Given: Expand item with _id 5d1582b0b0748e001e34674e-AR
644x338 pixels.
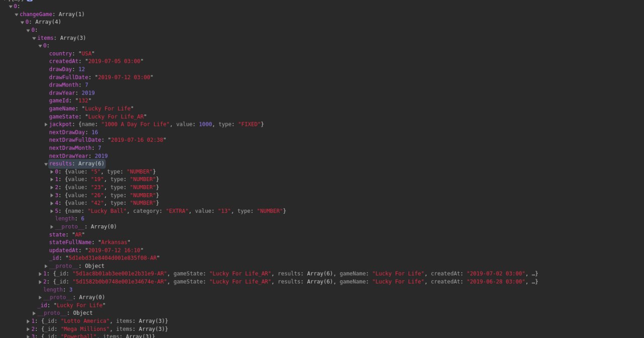Looking at the screenshot, I should pos(40,282).
